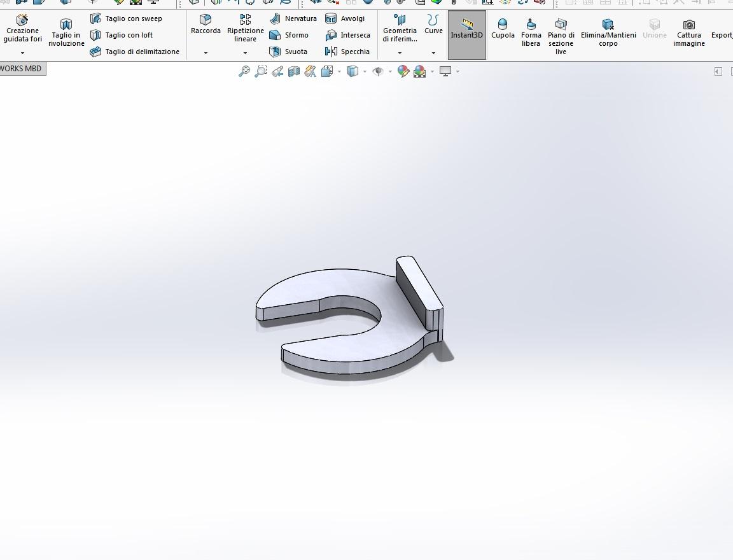Open the Edit Appearance color ball
This screenshot has width=733, height=560.
tap(403, 71)
